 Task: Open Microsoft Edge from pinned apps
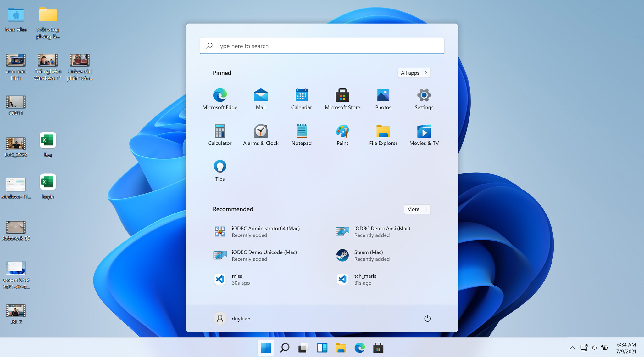coord(220,99)
